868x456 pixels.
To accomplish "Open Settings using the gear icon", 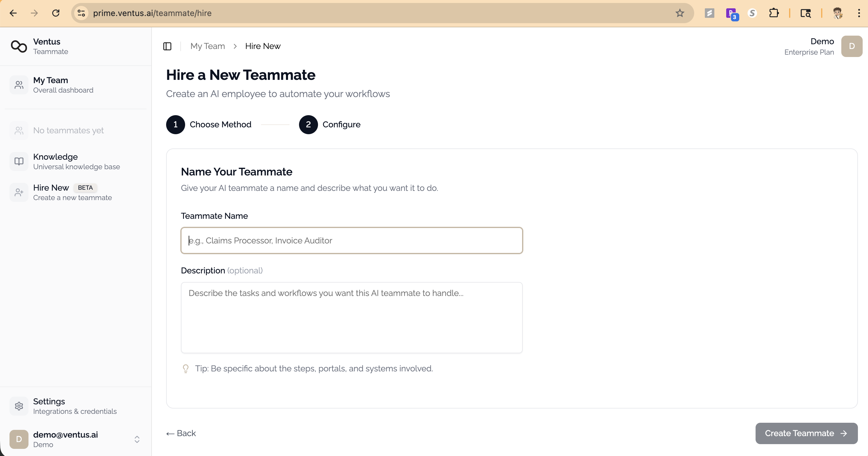I will pos(19,406).
